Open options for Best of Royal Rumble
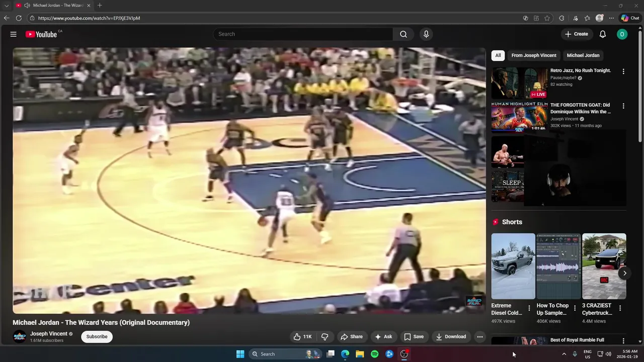 pyautogui.click(x=623, y=341)
